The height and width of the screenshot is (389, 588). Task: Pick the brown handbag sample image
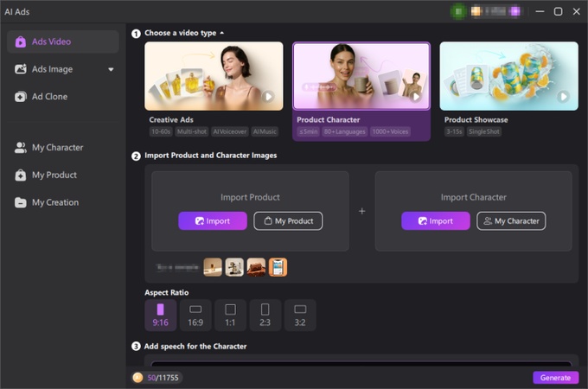coord(256,267)
